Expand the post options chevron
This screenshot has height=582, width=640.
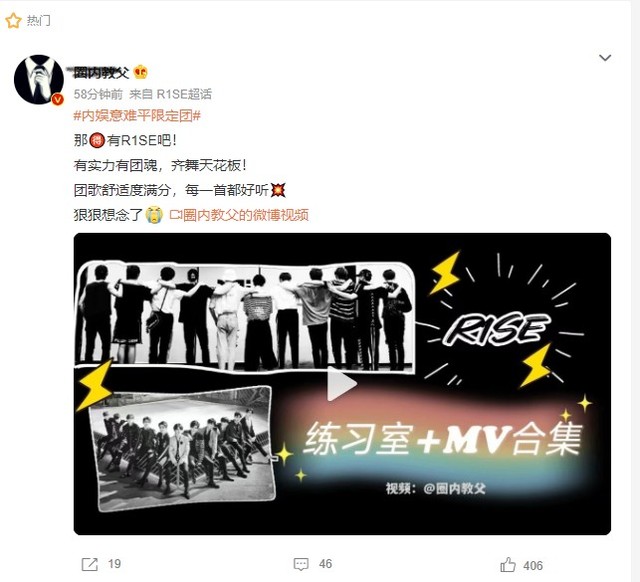point(604,58)
